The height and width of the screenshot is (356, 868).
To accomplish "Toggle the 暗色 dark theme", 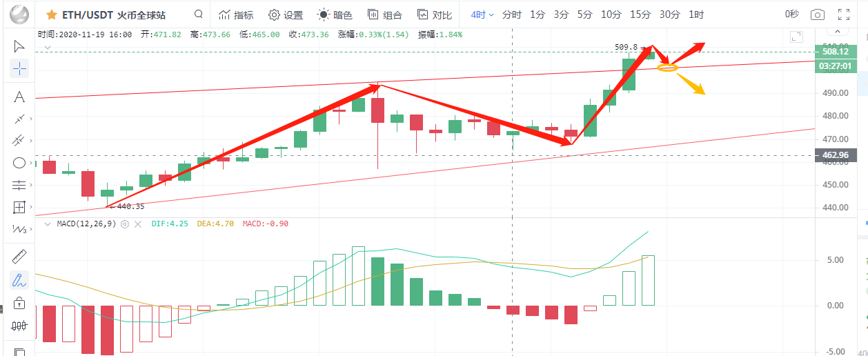I will point(335,14).
